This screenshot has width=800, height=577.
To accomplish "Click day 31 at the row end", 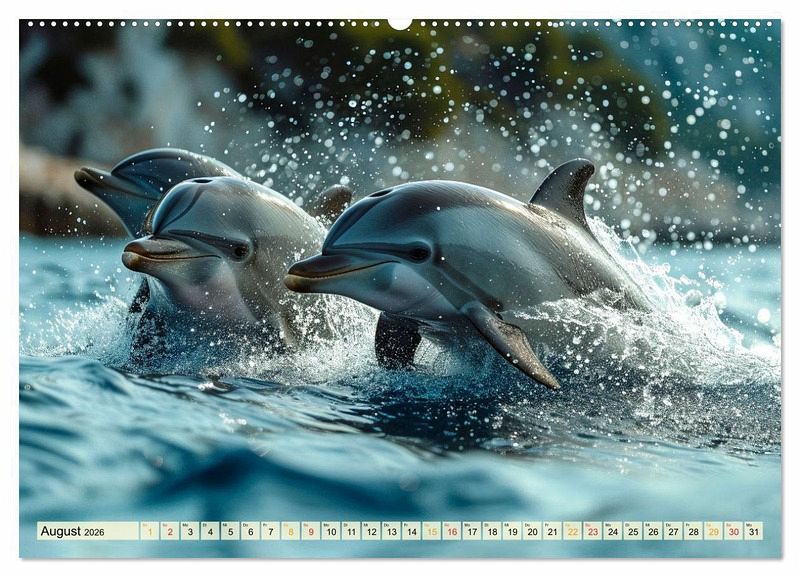I will [753, 531].
